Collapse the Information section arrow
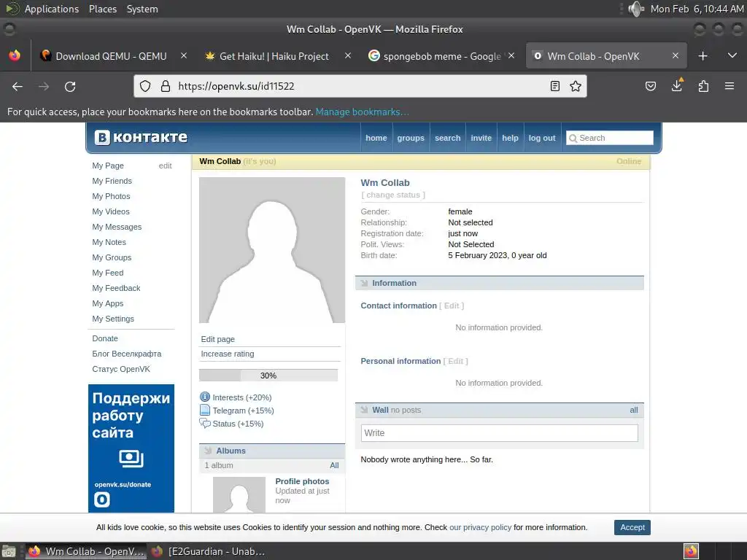 coord(365,284)
